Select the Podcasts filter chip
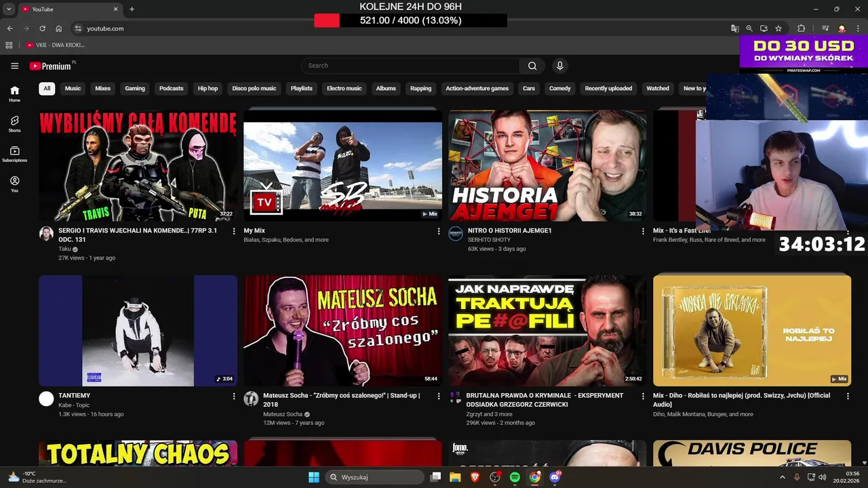This screenshot has height=488, width=868. (171, 88)
